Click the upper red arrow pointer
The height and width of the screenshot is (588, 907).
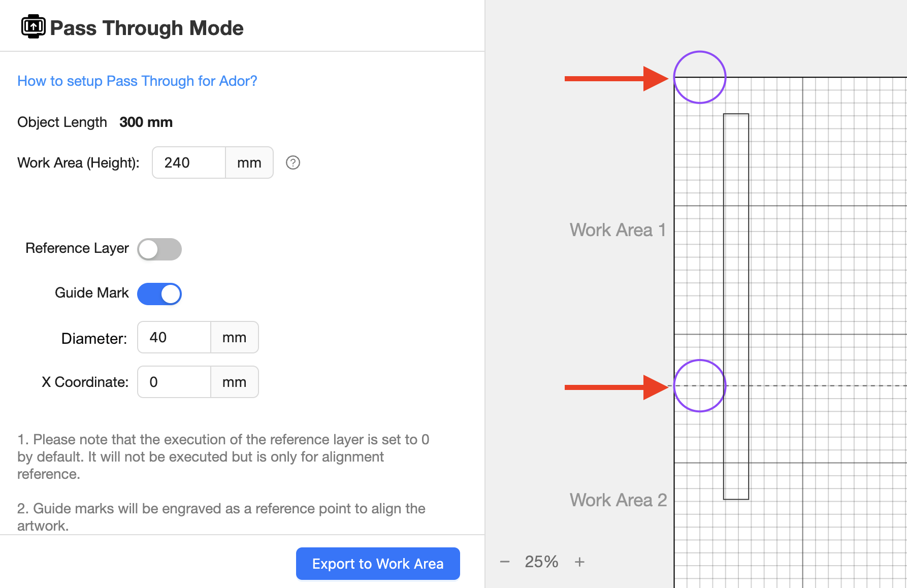(x=617, y=78)
